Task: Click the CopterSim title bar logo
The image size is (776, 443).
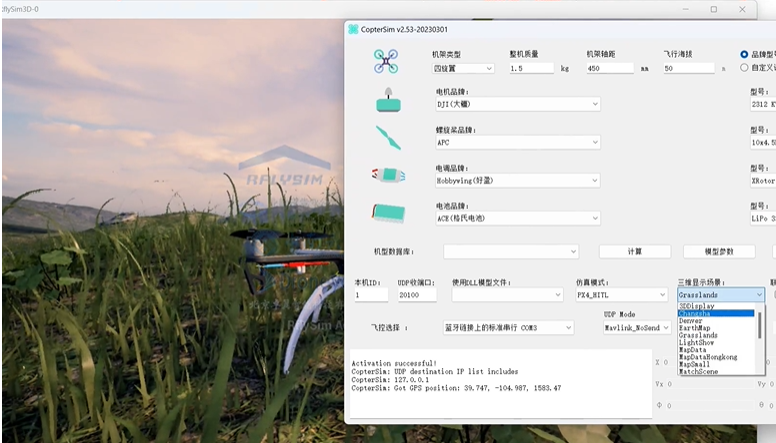Action: 353,29
